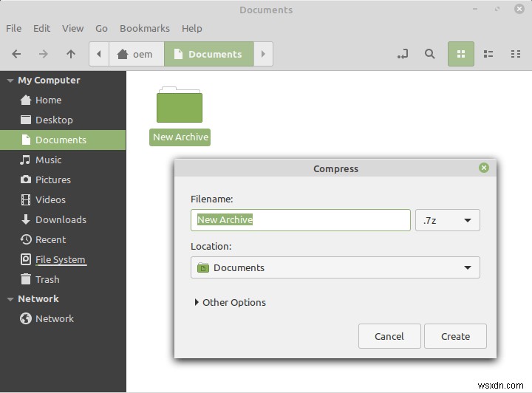Switch to compact view
Screen dimensions: 532x393
(x=516, y=54)
